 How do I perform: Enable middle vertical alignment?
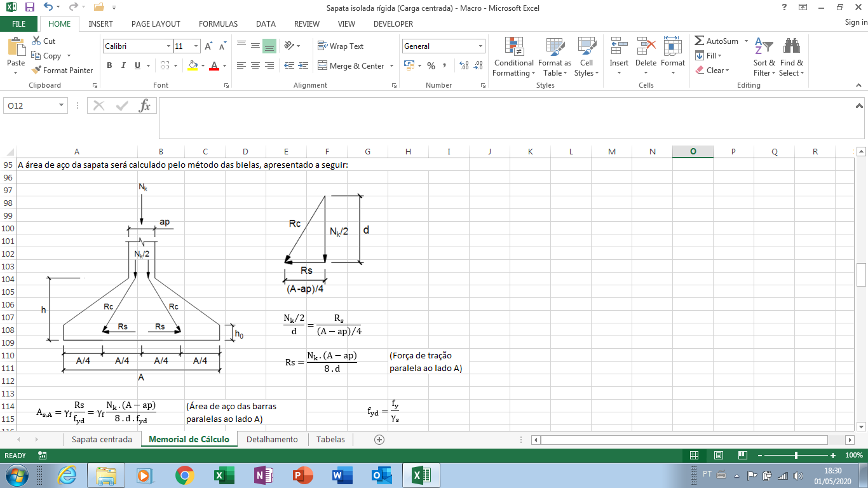coord(255,46)
